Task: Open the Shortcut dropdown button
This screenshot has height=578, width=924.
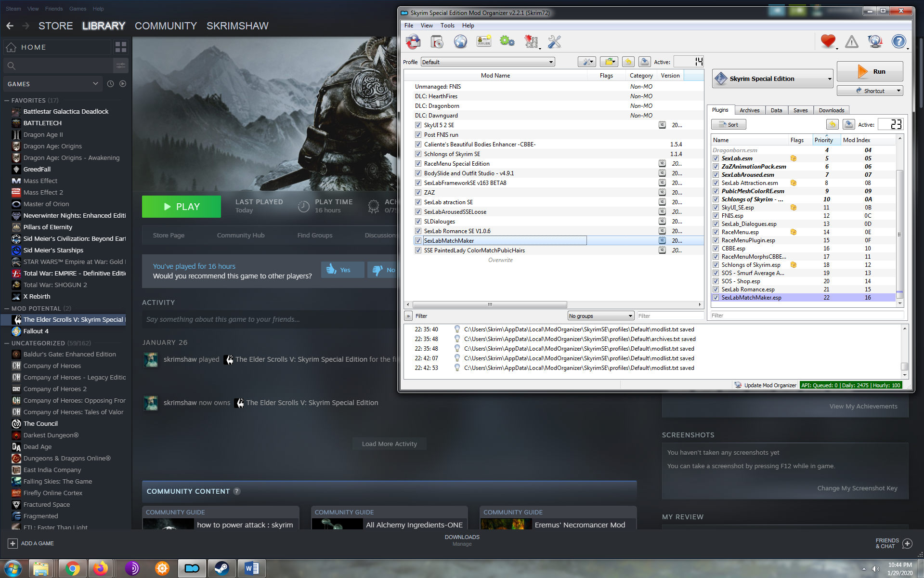Action: click(x=870, y=91)
